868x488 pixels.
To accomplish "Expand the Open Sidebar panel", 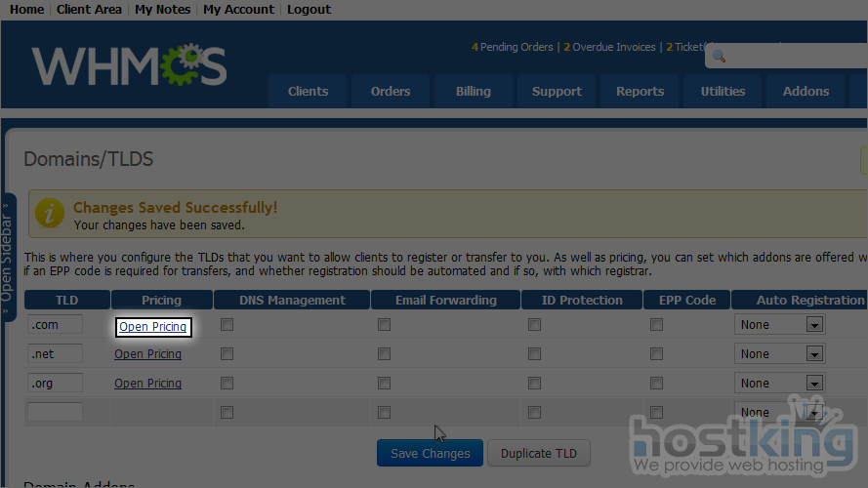I will click(x=8, y=256).
